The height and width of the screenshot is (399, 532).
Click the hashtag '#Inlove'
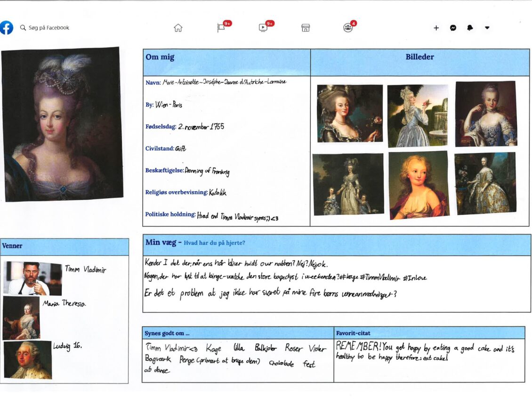coord(415,278)
